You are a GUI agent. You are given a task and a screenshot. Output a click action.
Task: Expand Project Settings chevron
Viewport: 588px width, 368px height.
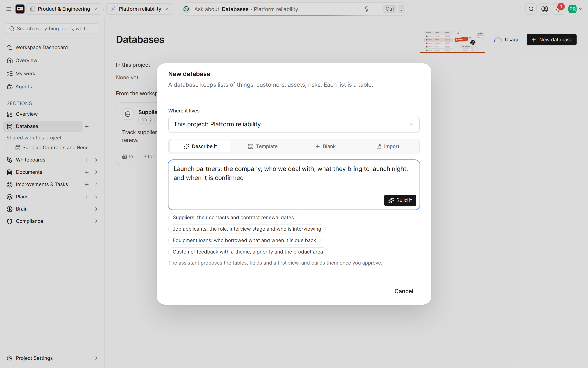point(96,358)
